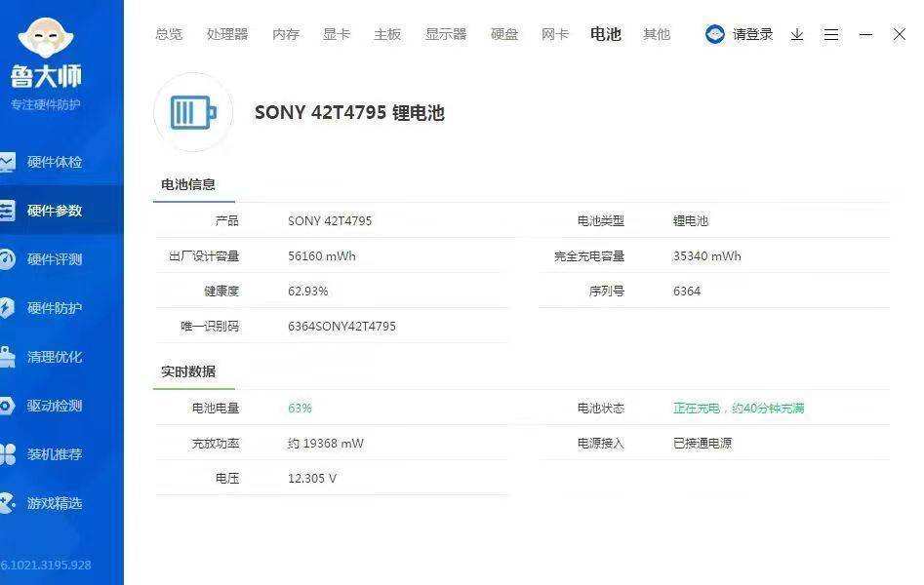924x585 pixels.
Task: Click the title SONY 42T4795 锂电池
Action: coord(349,112)
